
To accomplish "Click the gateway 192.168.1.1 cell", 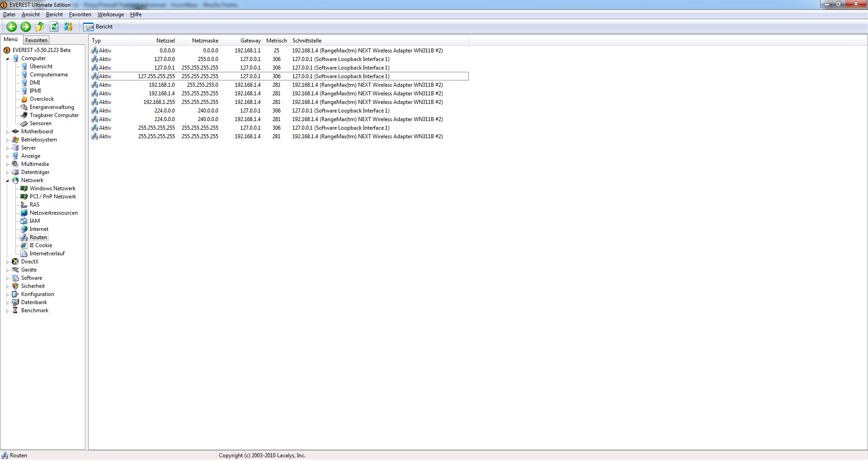I will pos(247,51).
